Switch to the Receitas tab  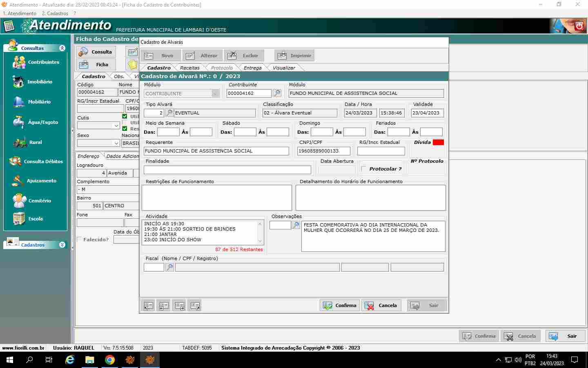pyautogui.click(x=189, y=68)
